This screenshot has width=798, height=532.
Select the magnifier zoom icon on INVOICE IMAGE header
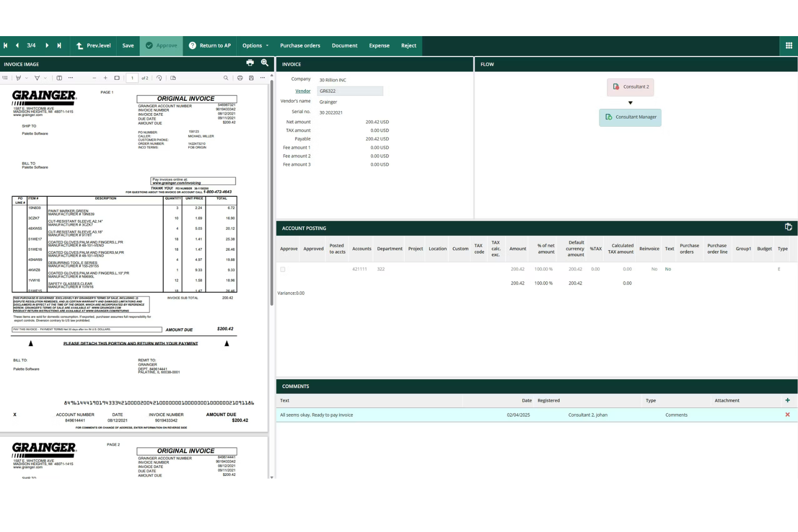tap(264, 63)
